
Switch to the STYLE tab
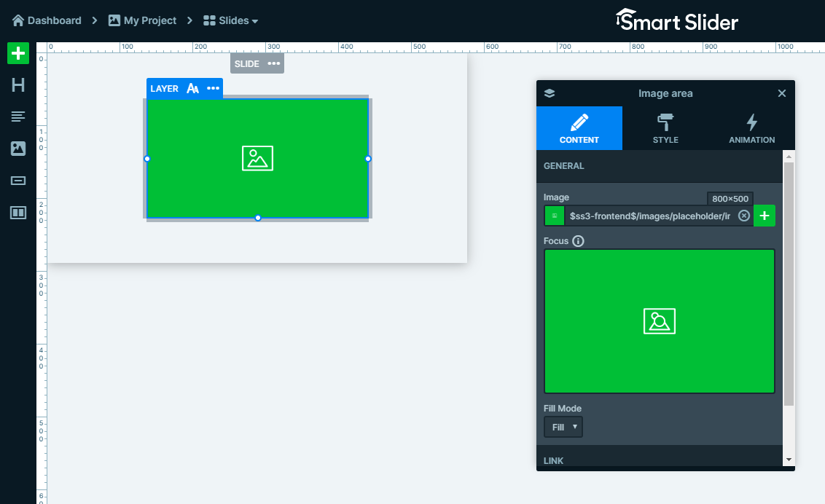[665, 128]
